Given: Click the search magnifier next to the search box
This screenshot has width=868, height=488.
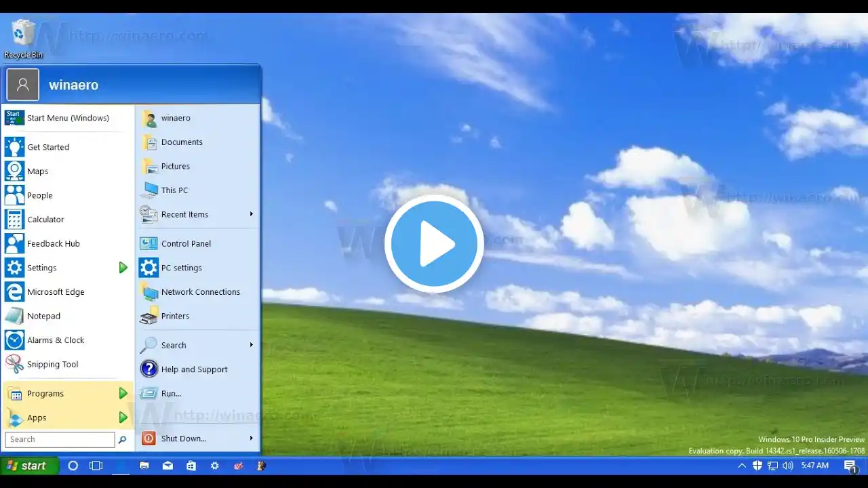Looking at the screenshot, I should [x=122, y=440].
